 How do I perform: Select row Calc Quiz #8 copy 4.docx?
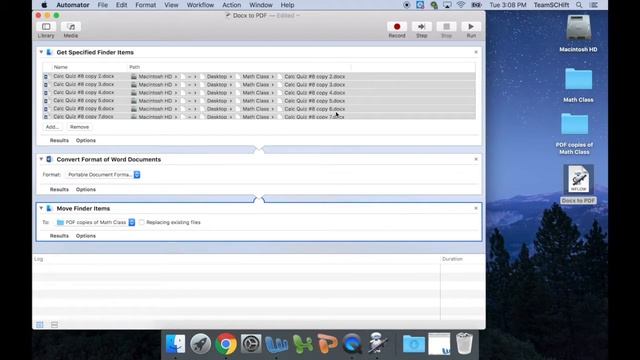click(x=259, y=93)
